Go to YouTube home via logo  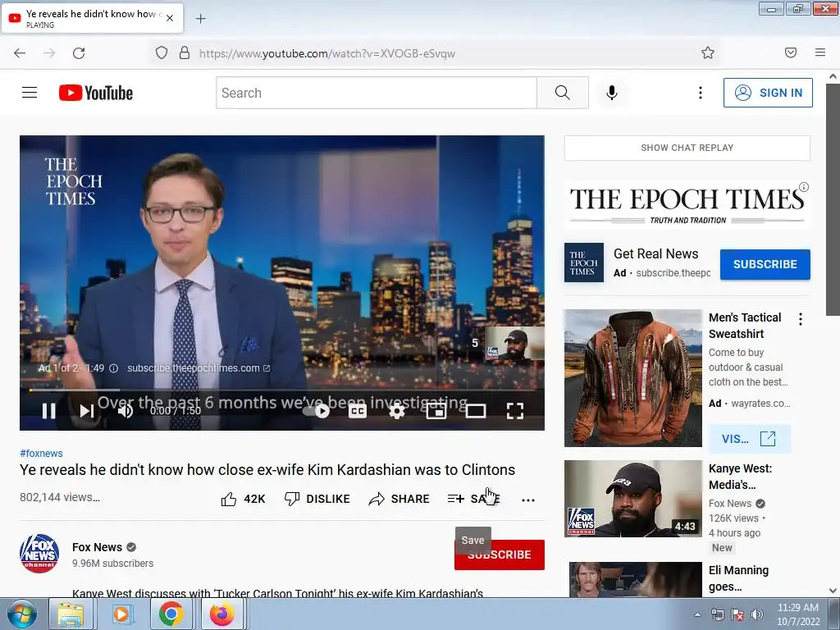click(96, 93)
